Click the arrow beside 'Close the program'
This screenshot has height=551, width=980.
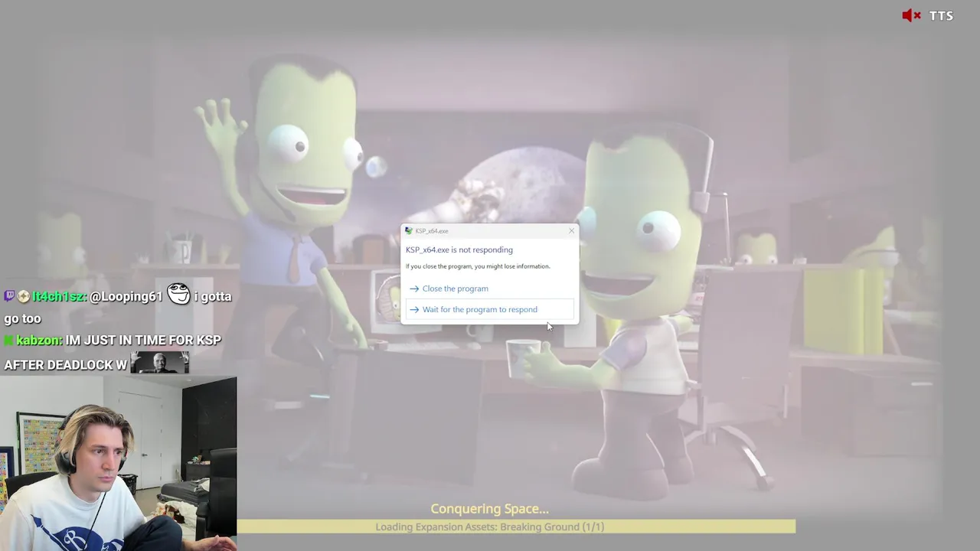[414, 289]
